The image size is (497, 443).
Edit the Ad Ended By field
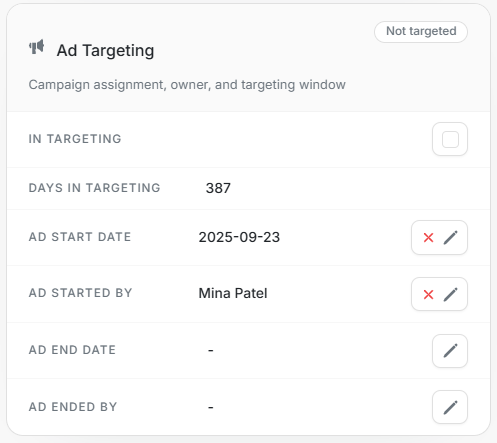pyautogui.click(x=450, y=407)
